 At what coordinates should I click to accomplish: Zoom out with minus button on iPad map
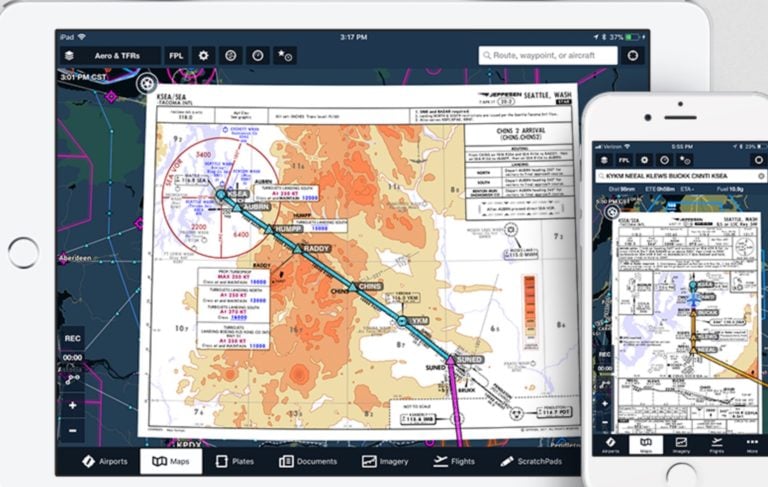tap(72, 431)
